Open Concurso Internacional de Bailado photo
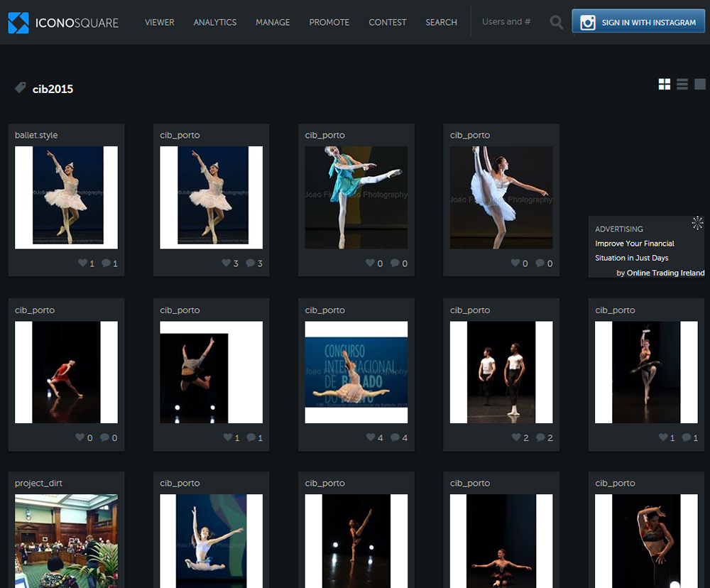The width and height of the screenshot is (710, 588). coord(356,372)
